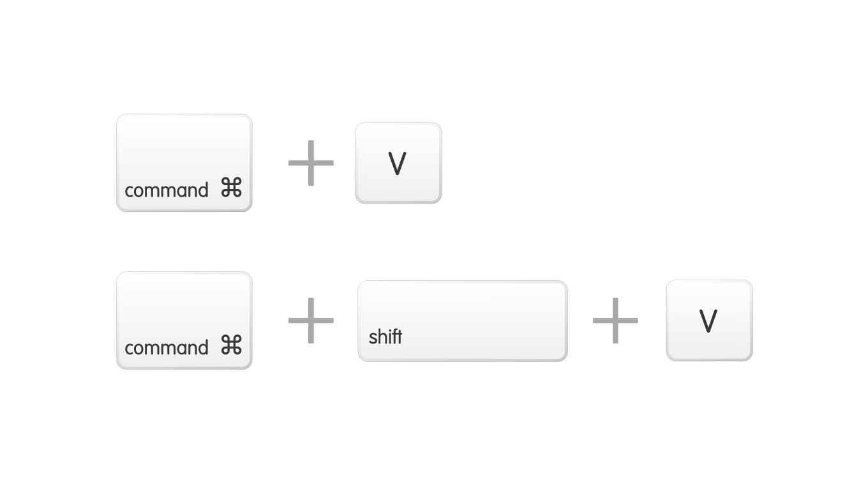Click the 'shift' label text
The width and height of the screenshot is (868, 489).
pos(385,336)
